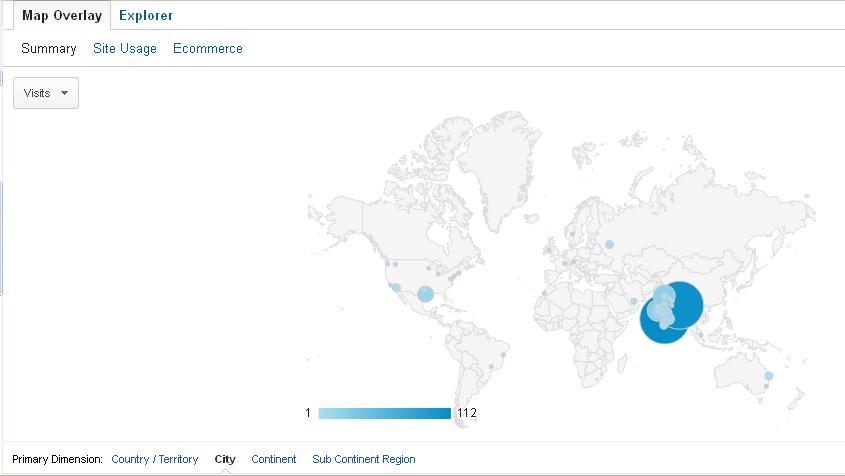Click the light blue bubble over Russia

pos(609,244)
